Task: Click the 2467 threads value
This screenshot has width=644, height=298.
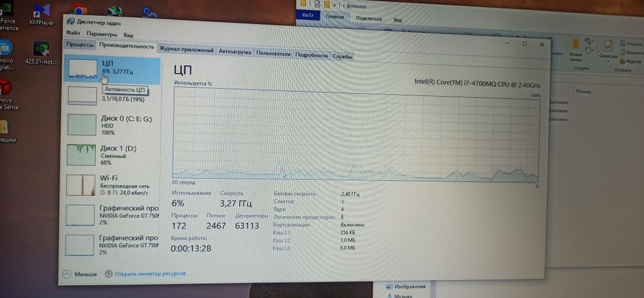Action: tap(216, 226)
